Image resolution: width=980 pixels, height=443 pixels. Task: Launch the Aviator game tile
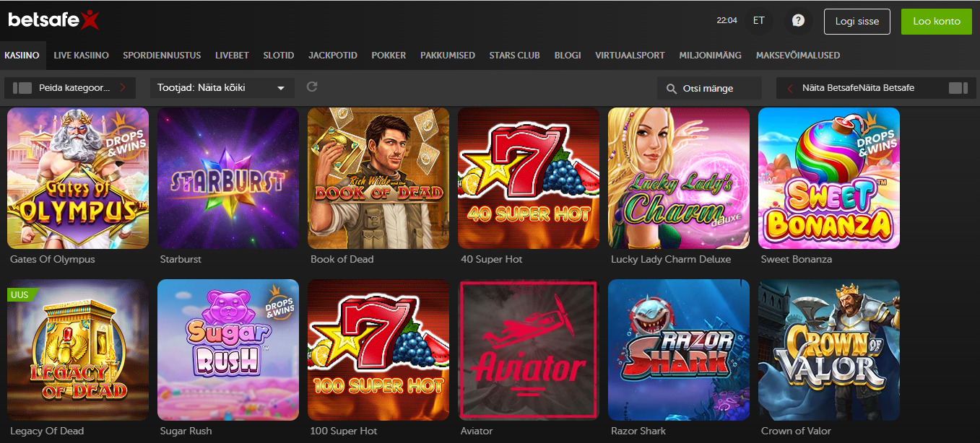tap(529, 350)
